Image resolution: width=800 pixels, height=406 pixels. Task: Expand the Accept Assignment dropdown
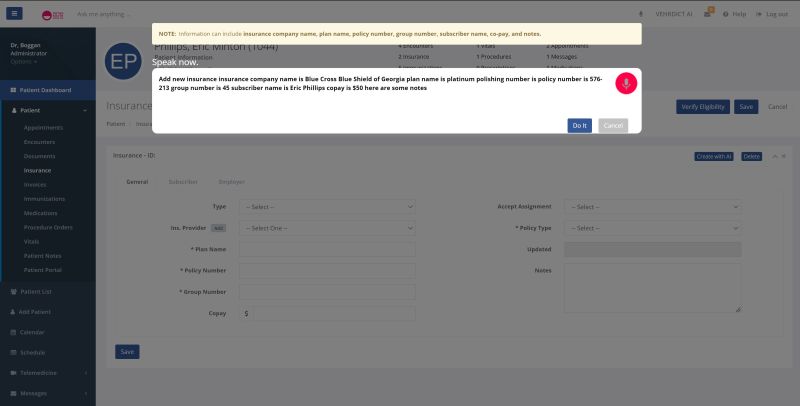(x=652, y=207)
